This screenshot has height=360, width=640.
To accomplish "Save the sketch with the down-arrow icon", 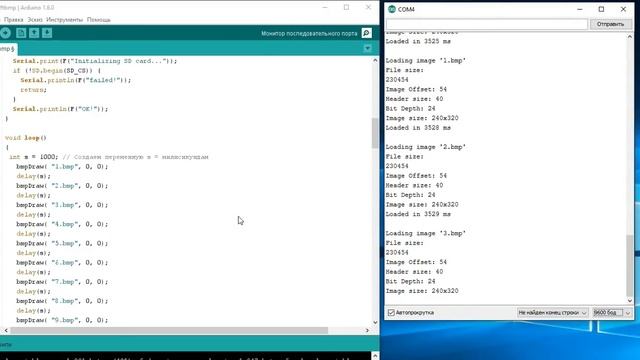I will coord(47,33).
